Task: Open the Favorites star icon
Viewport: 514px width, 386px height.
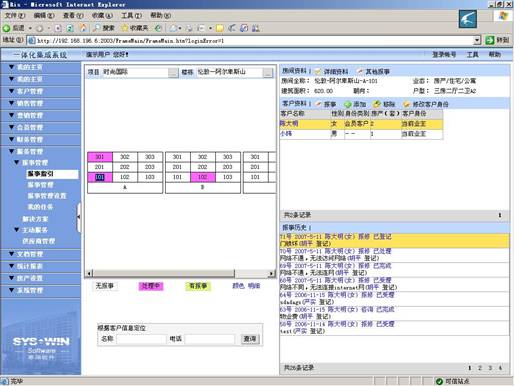Action: coord(125,28)
